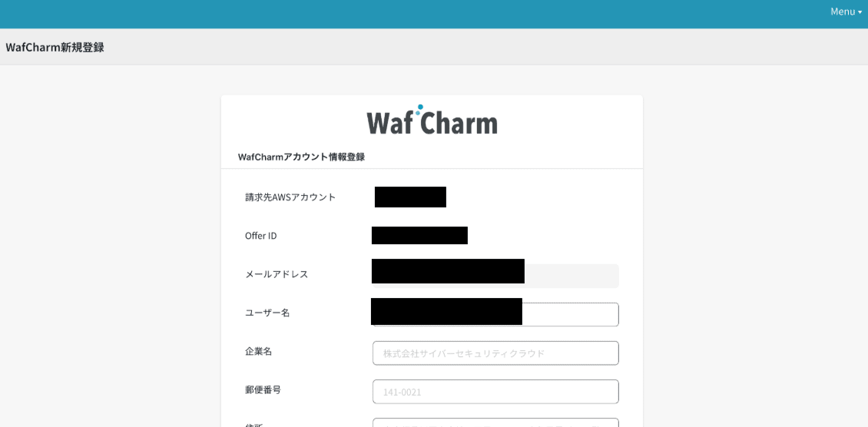Click the disabled メールアドレス field

coord(571,276)
